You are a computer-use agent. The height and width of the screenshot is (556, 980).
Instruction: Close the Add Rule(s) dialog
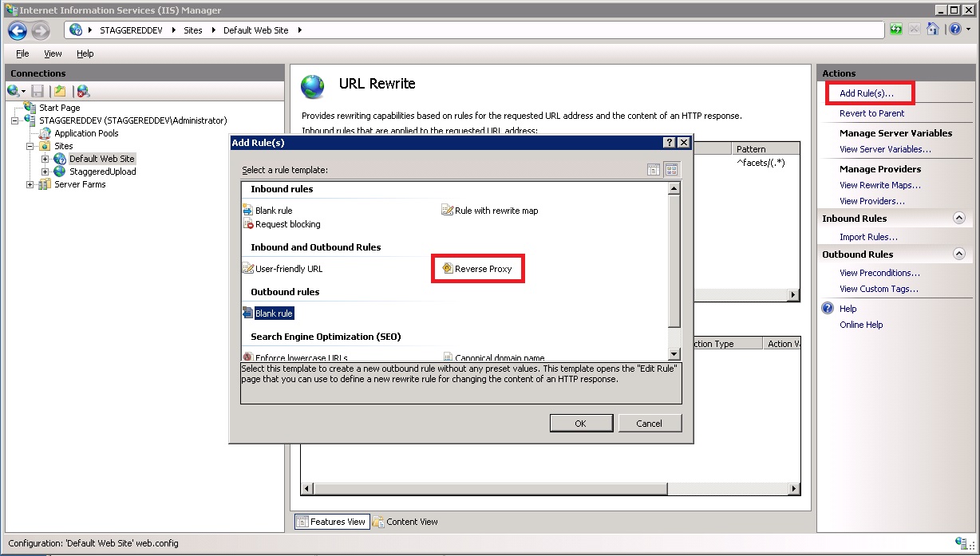683,142
